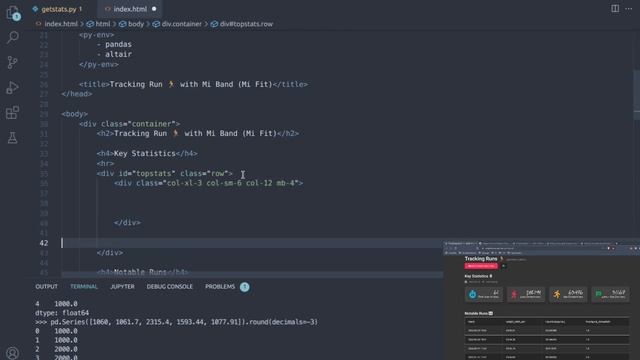
Task: Open the JUPYTER panel tab
Action: [x=122, y=287]
